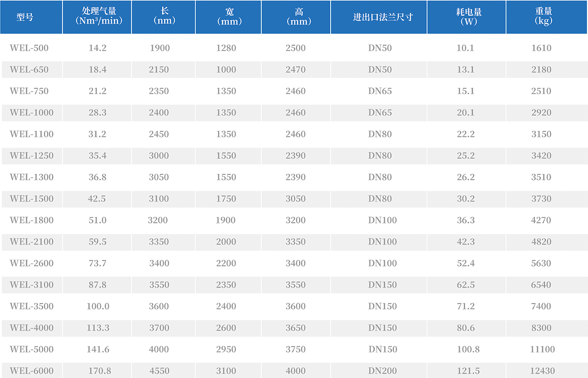The image size is (588, 378).
Task: Click the length value 4550
Action: (x=159, y=371)
